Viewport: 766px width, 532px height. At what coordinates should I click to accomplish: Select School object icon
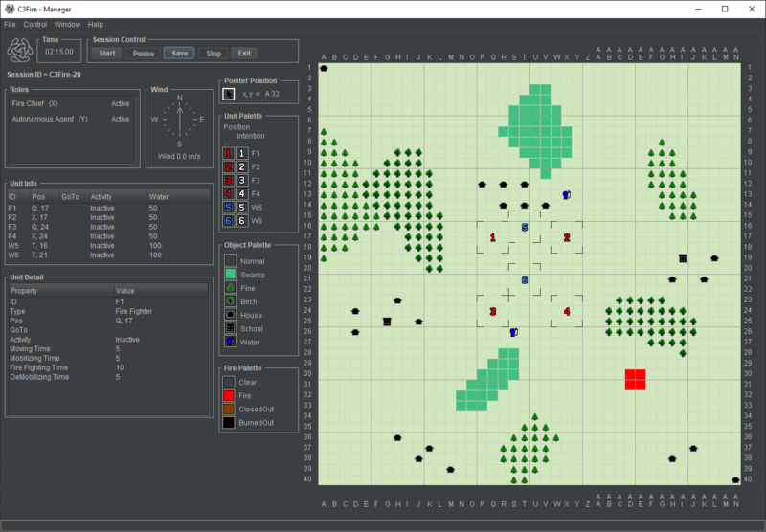pyautogui.click(x=230, y=328)
